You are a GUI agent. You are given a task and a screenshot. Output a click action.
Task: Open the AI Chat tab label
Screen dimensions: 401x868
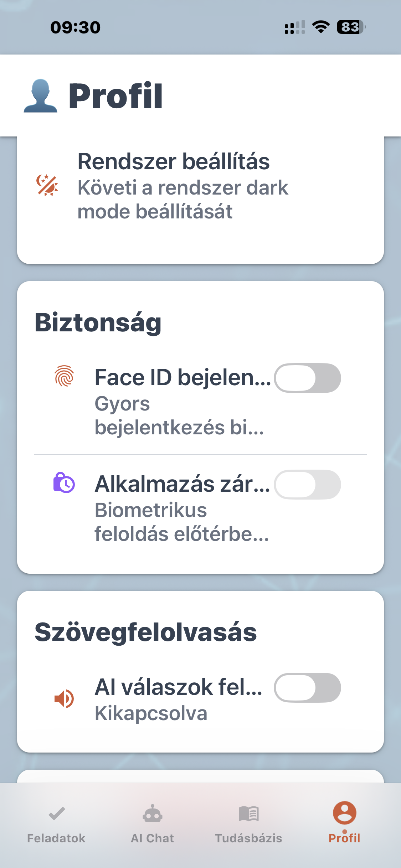[x=153, y=838]
